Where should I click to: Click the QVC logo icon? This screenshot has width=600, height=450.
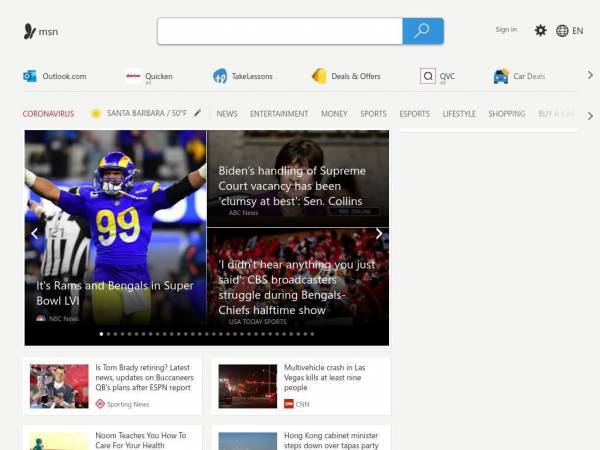428,76
